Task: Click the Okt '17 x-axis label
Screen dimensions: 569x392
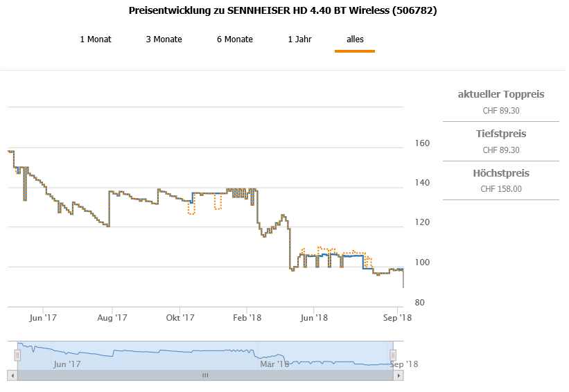Action: pyautogui.click(x=180, y=318)
